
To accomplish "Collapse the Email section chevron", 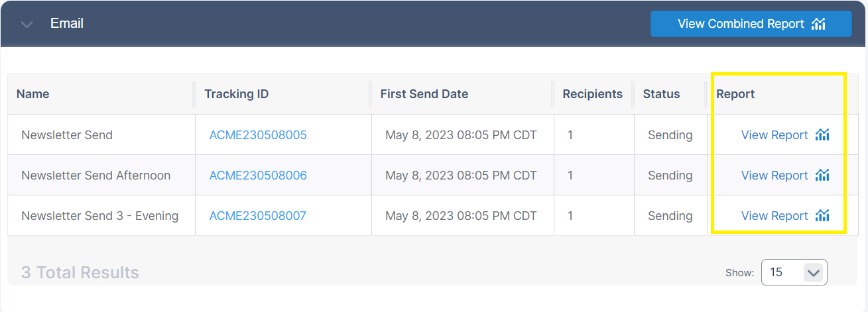I will point(27,25).
